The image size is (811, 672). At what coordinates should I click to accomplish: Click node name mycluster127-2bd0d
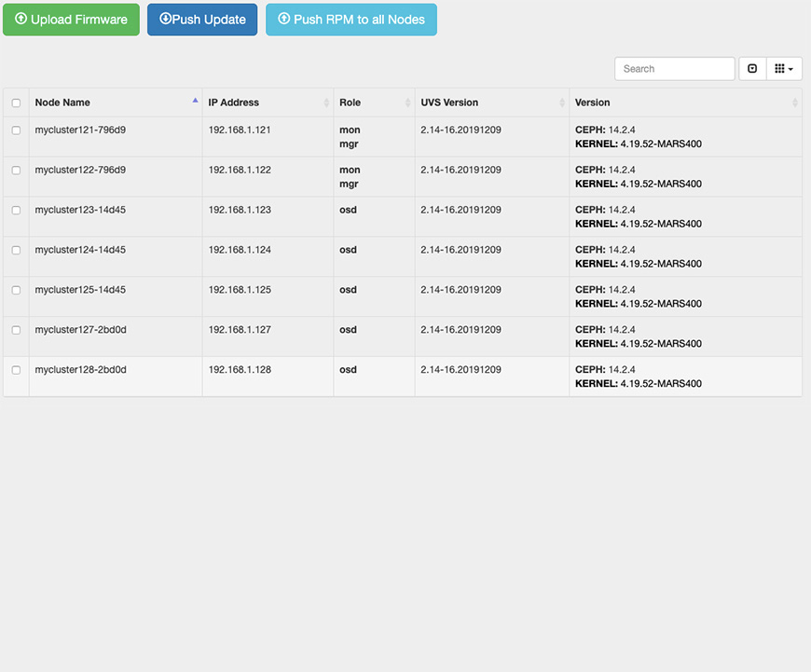81,330
